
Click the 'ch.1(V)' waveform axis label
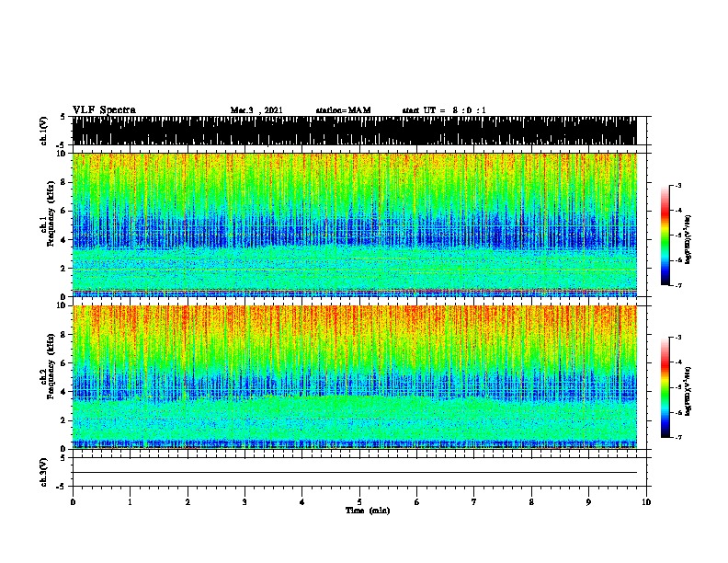coord(44,131)
